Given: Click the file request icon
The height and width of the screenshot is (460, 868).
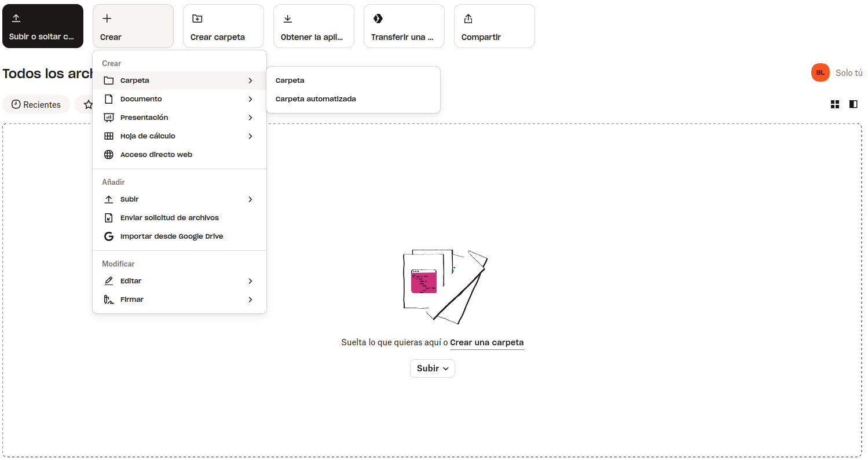Looking at the screenshot, I should click(x=108, y=218).
